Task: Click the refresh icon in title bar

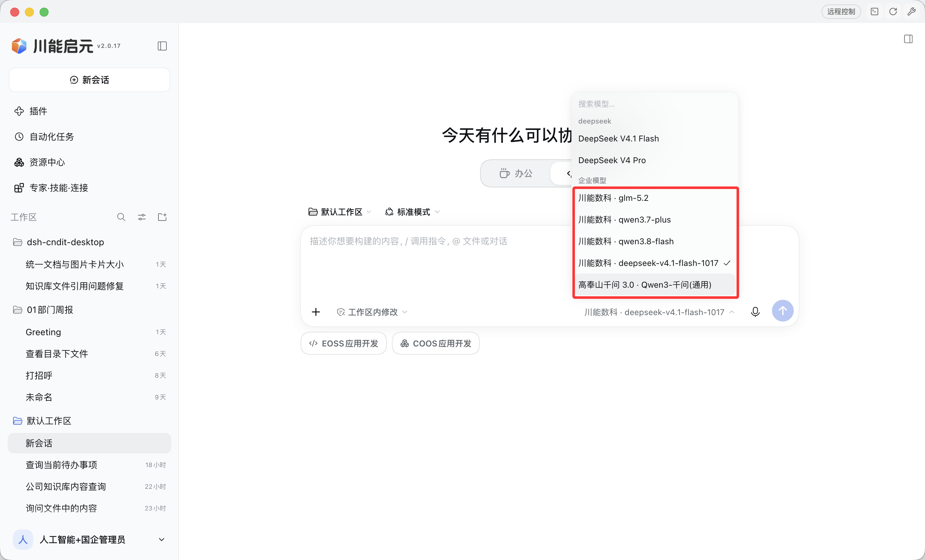Action: click(x=893, y=11)
